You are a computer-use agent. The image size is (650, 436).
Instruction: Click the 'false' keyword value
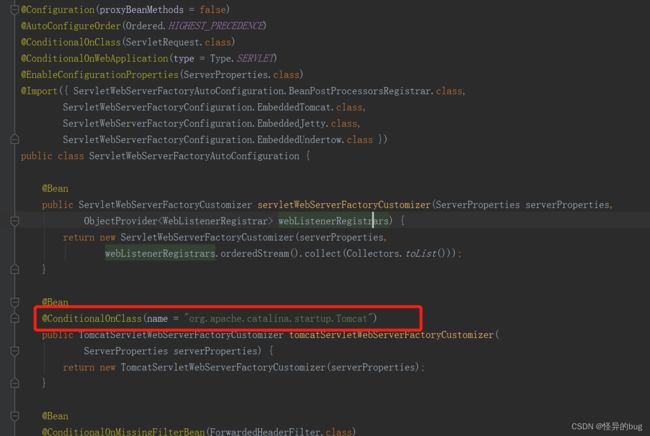point(212,10)
